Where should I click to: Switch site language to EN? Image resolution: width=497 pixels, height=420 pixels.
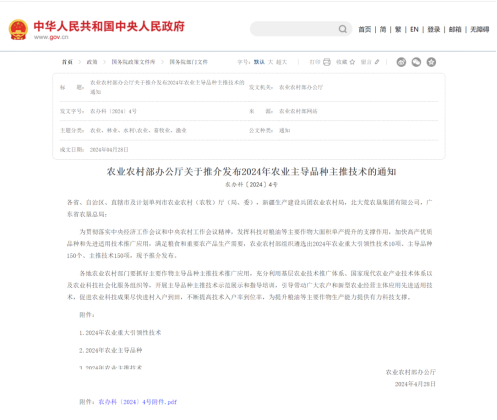414,29
